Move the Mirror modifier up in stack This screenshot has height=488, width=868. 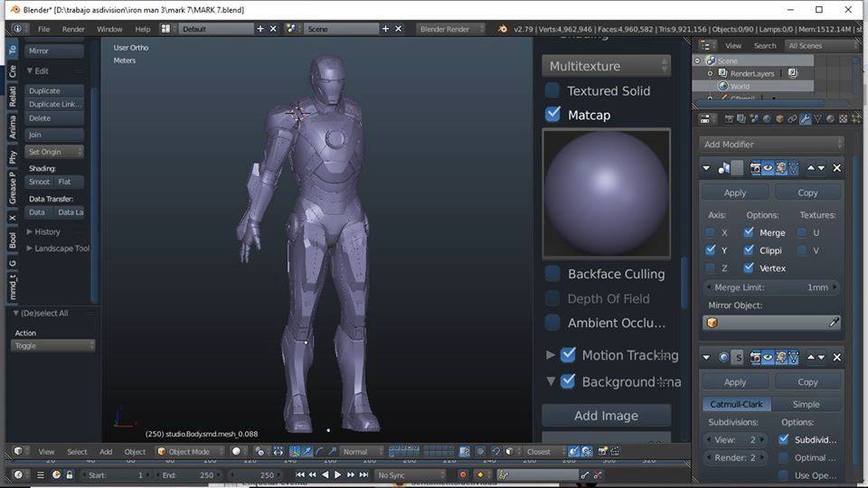[x=811, y=168]
